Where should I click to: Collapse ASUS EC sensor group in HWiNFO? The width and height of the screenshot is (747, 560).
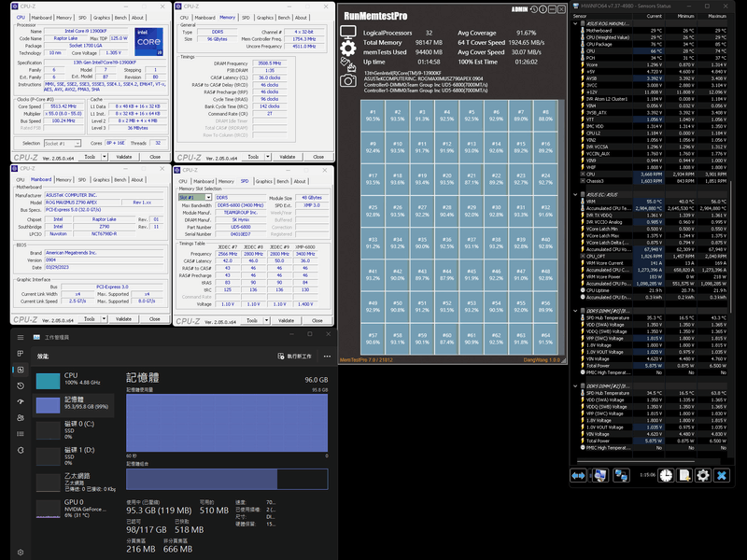pos(575,194)
